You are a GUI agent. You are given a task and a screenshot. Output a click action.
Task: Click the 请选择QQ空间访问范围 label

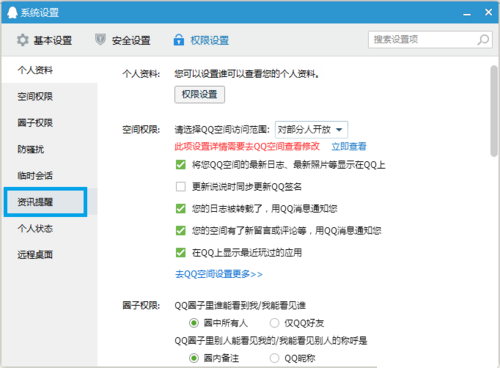point(222,129)
